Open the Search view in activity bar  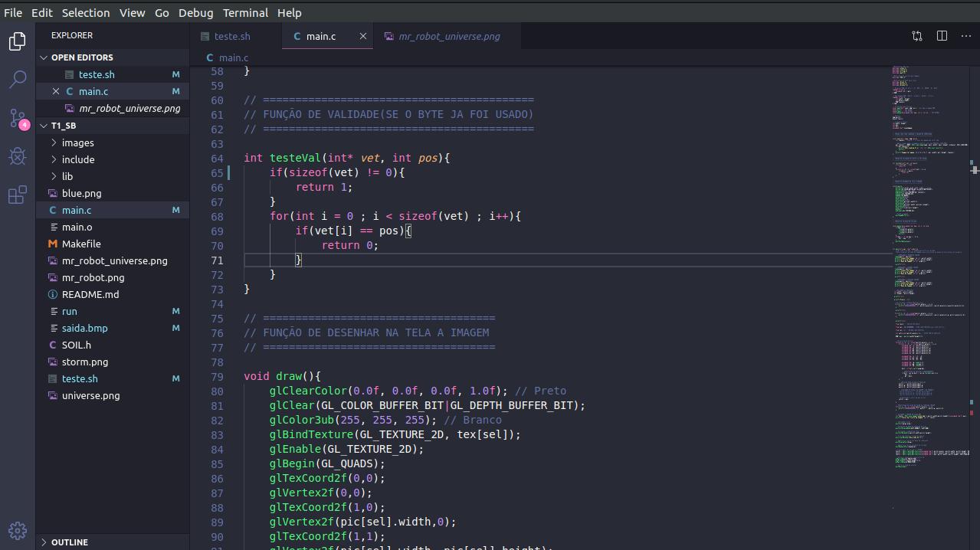coord(17,79)
